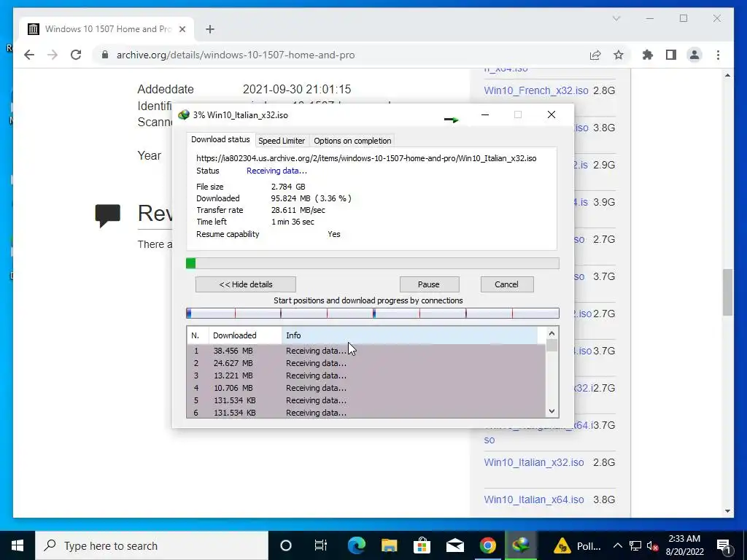This screenshot has height=560, width=747.
Task: Open Task View on the taskbar
Action: (x=321, y=545)
